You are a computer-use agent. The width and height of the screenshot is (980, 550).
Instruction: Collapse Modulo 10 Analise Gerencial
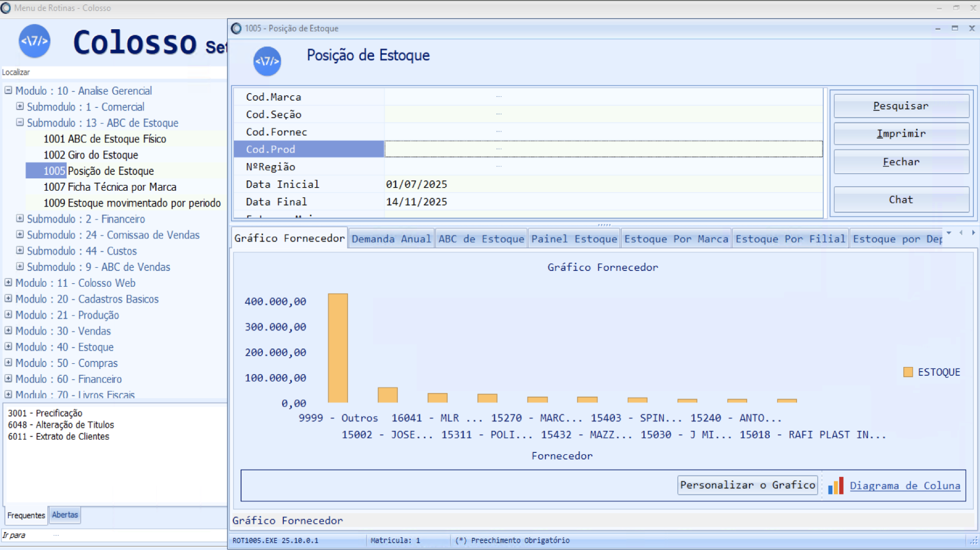pyautogui.click(x=8, y=90)
